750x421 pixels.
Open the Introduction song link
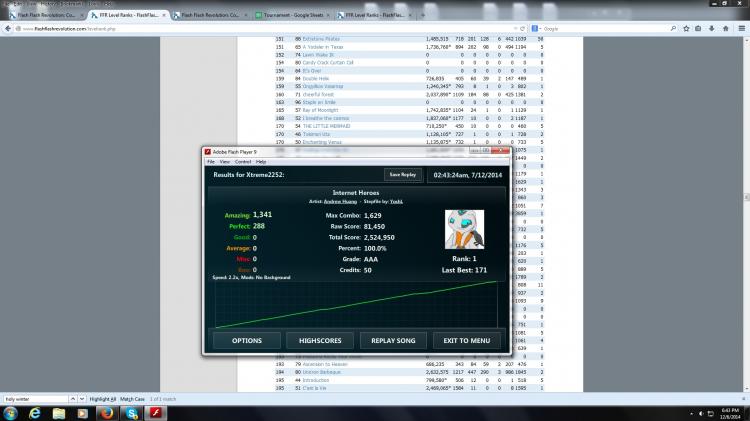coord(316,380)
